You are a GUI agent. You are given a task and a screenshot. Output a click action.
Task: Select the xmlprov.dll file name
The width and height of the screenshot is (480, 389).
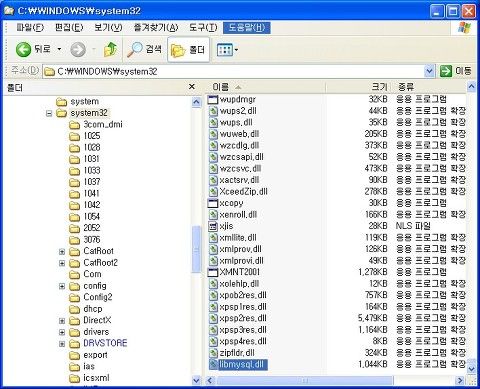pos(240,249)
